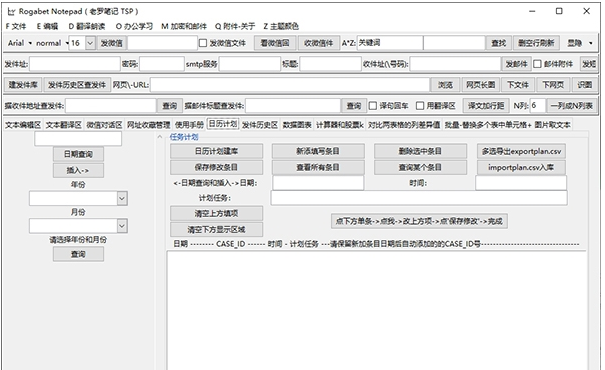Viewport: 605px width, 370px height.
Task: Click the 建发件库 button
Action: click(23, 84)
